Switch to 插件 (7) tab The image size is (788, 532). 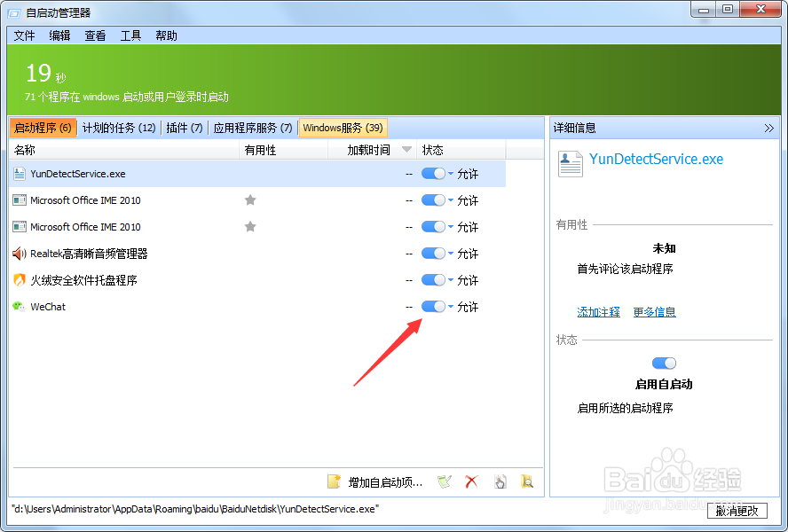click(185, 128)
